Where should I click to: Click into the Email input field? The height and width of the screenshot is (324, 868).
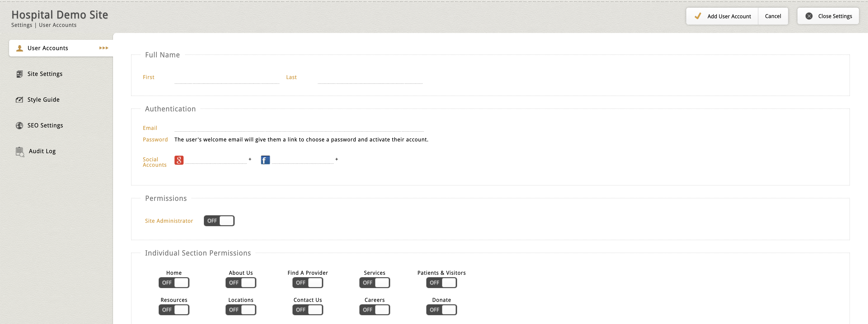tap(299, 128)
